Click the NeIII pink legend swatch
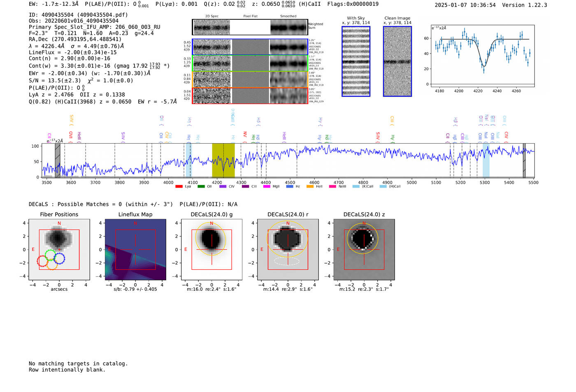 [x=332, y=186]
